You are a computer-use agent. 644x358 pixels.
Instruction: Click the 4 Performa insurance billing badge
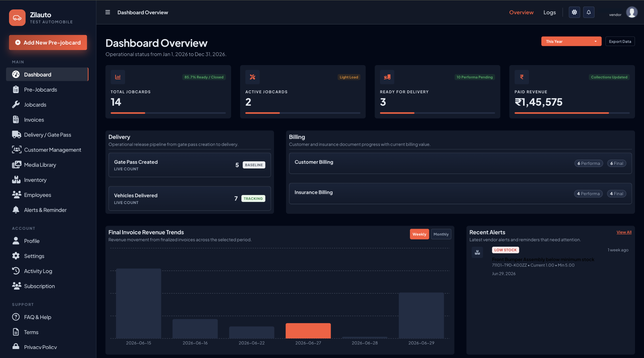coord(588,194)
